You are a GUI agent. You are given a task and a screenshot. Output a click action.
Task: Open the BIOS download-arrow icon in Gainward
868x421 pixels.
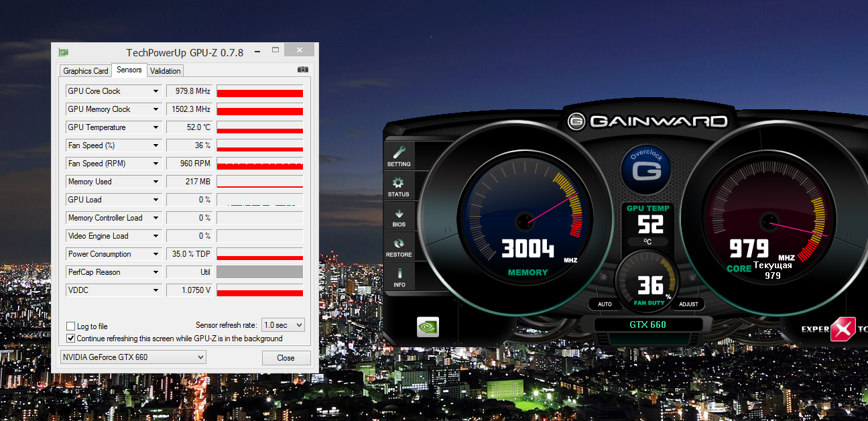[x=399, y=217]
